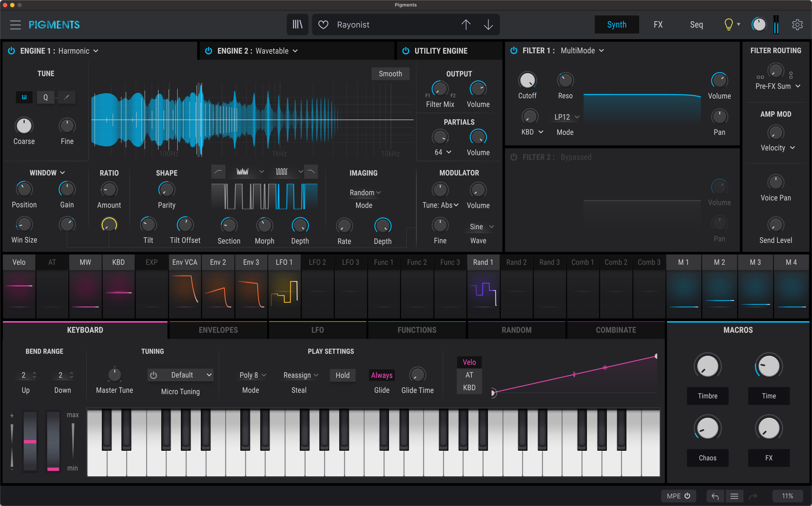Switch to the FX view
Screen dimensions: 812x506
658,24
